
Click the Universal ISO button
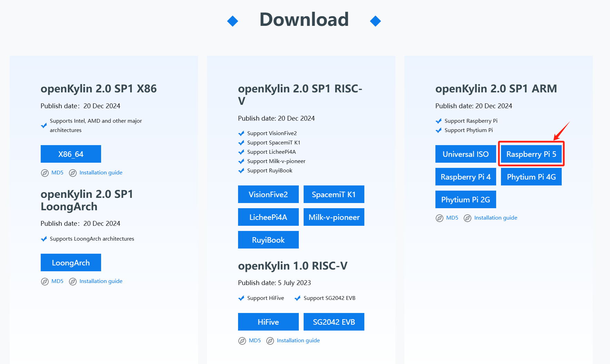465,154
